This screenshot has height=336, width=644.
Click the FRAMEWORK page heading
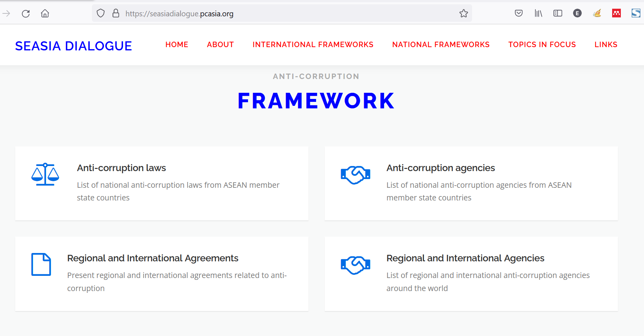coord(316,101)
